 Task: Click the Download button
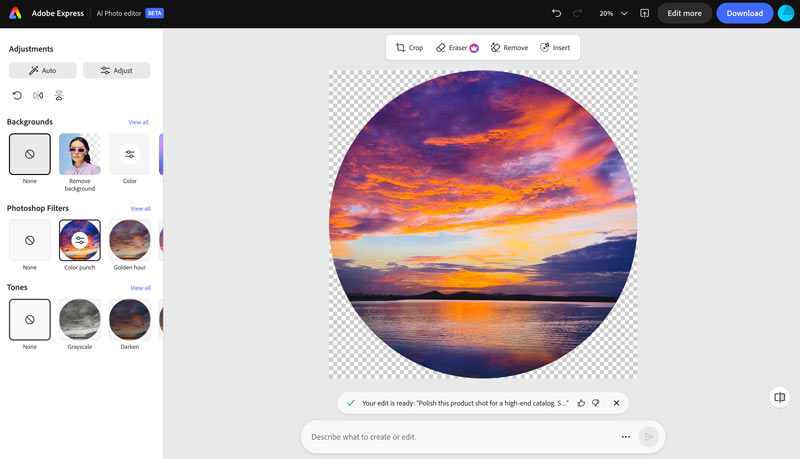744,13
